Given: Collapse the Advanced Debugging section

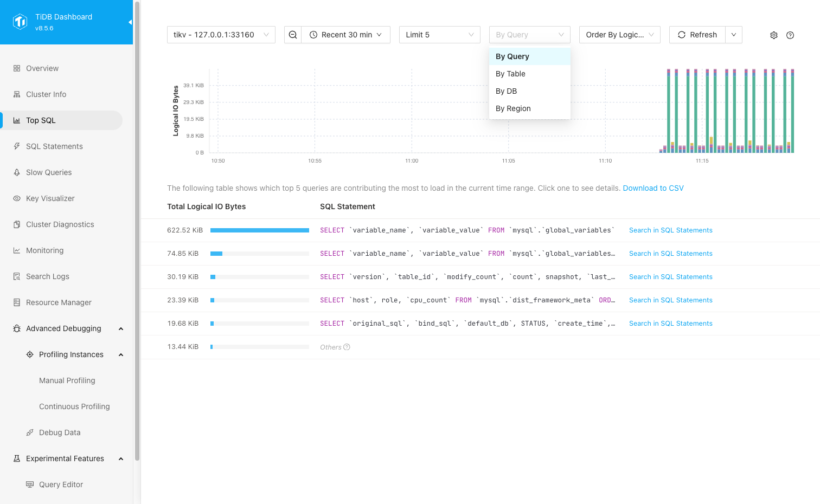Looking at the screenshot, I should (120, 328).
